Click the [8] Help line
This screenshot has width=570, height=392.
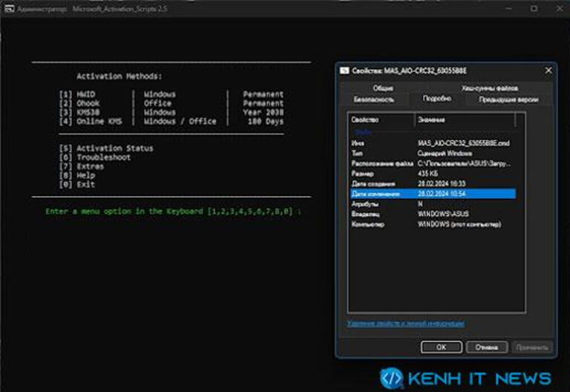77,175
